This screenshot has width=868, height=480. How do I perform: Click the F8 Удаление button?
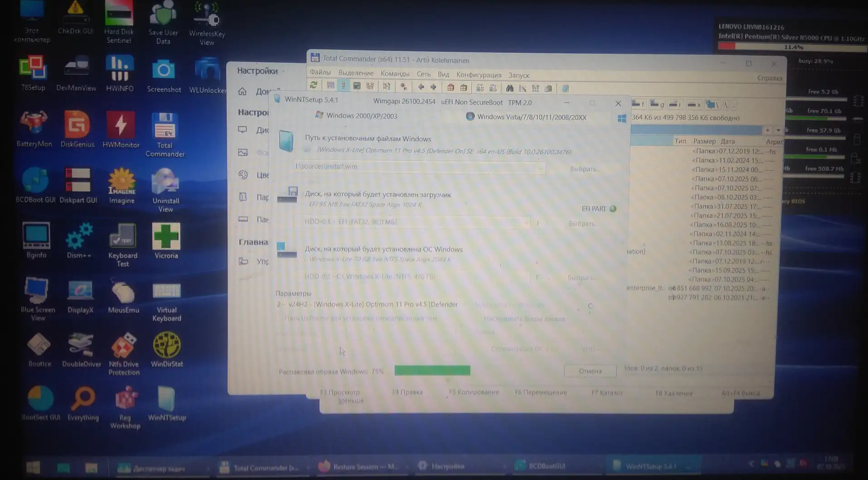pos(674,393)
